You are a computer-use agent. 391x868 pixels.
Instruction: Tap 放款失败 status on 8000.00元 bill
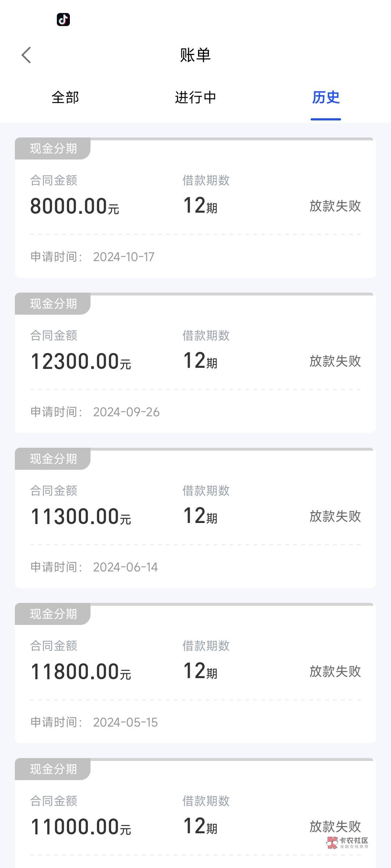[335, 206]
